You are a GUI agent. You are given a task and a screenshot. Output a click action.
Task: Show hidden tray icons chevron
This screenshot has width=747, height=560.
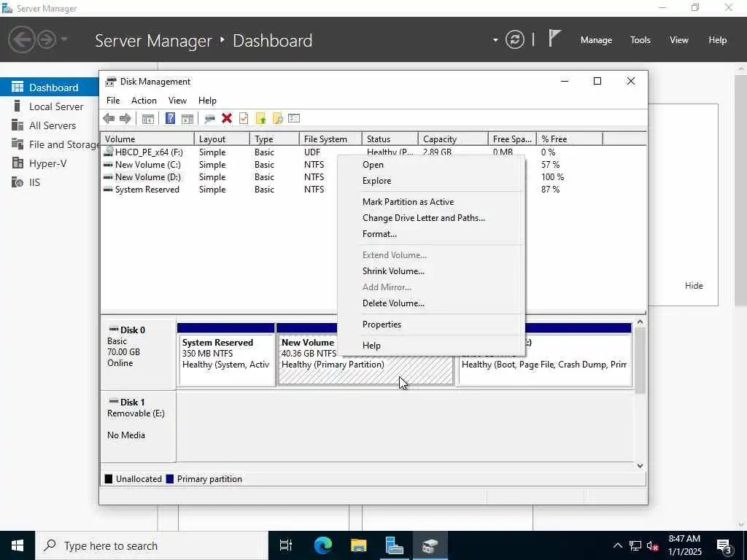617,545
